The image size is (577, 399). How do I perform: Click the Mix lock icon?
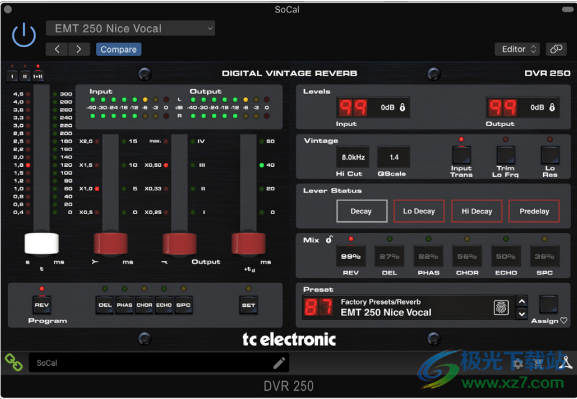click(x=329, y=240)
